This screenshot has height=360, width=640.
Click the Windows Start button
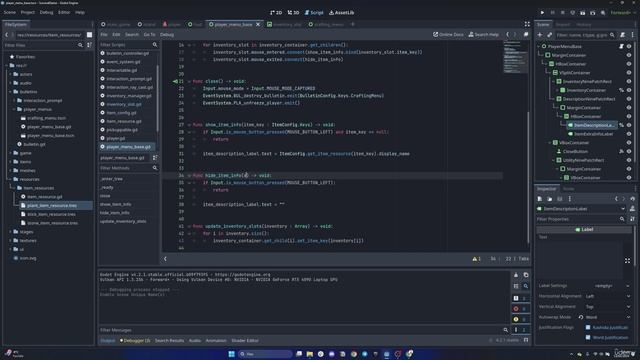[x=231, y=354]
